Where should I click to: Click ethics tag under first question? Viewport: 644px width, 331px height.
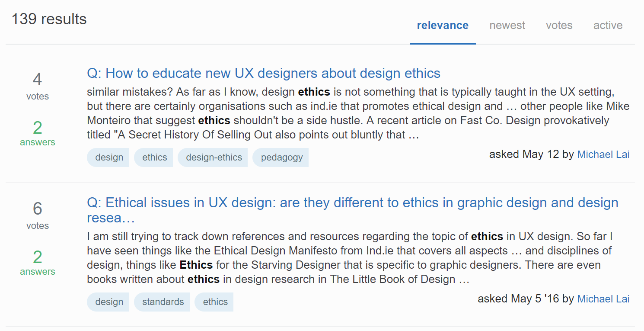154,157
